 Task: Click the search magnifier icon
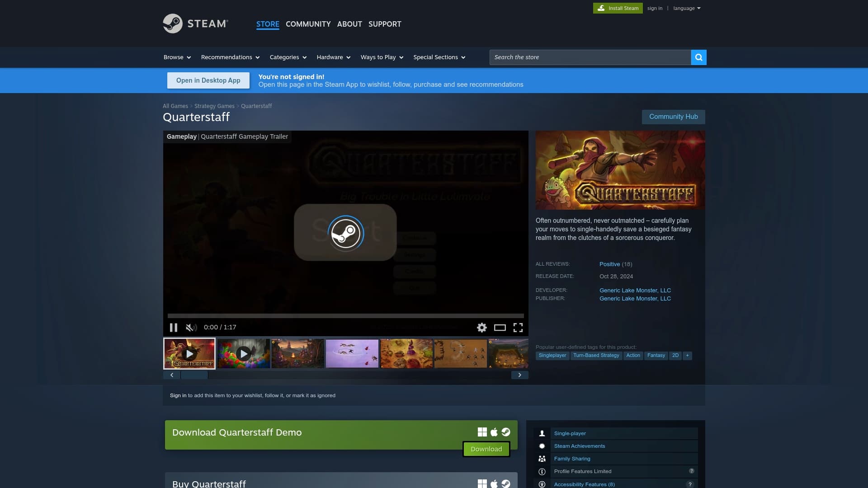tap(698, 57)
